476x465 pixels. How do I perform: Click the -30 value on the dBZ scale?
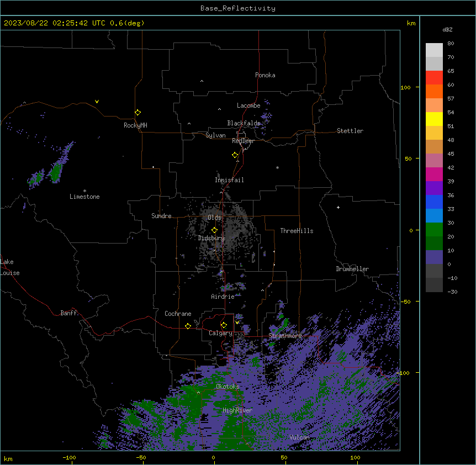(452, 292)
